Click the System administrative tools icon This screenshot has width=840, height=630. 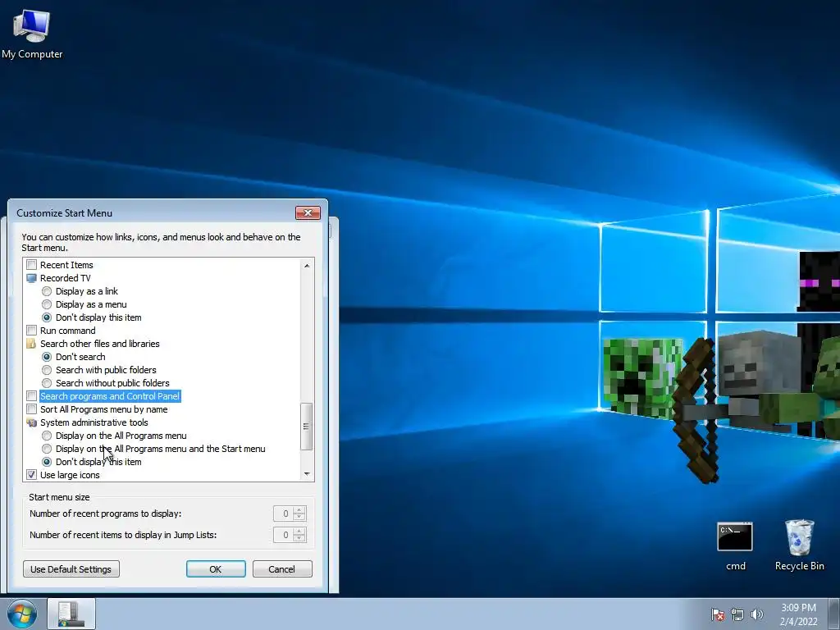coord(32,422)
